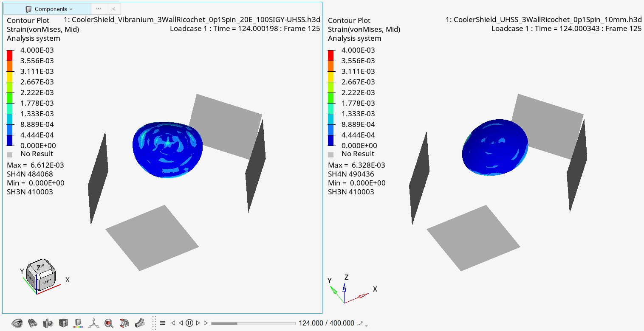Jump to first animation frame
Viewport: 644px width, 331px height.
[173, 323]
